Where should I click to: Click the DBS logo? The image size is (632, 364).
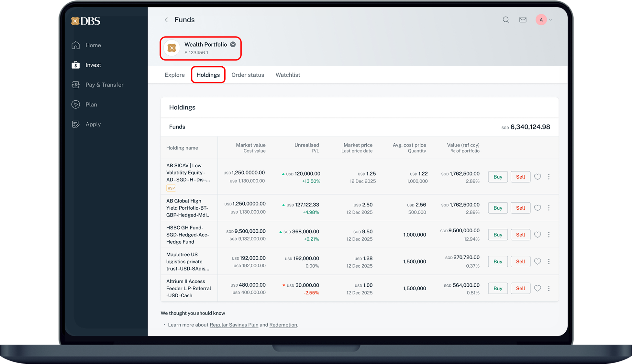click(x=86, y=21)
